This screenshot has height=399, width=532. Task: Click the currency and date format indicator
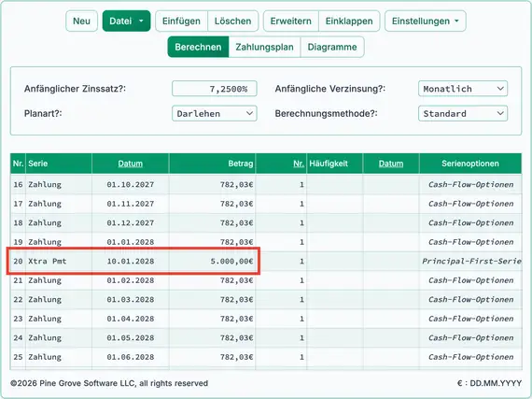(x=489, y=383)
